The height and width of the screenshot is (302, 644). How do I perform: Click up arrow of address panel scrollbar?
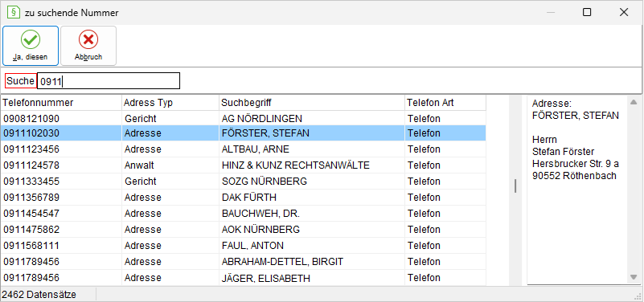coord(634,102)
